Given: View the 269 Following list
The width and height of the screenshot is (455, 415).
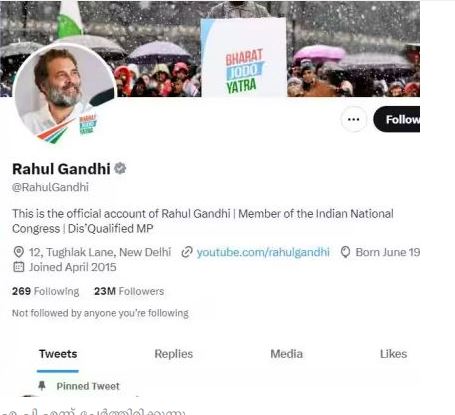Looking at the screenshot, I should point(46,291).
